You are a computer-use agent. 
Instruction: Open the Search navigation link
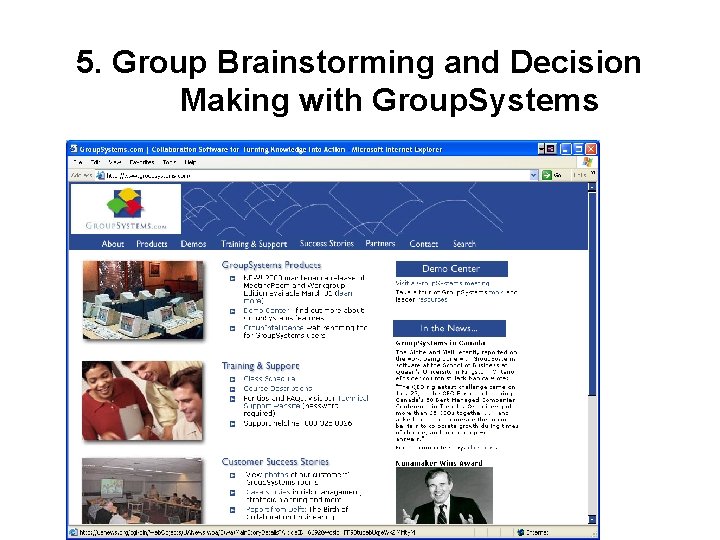pos(464,244)
